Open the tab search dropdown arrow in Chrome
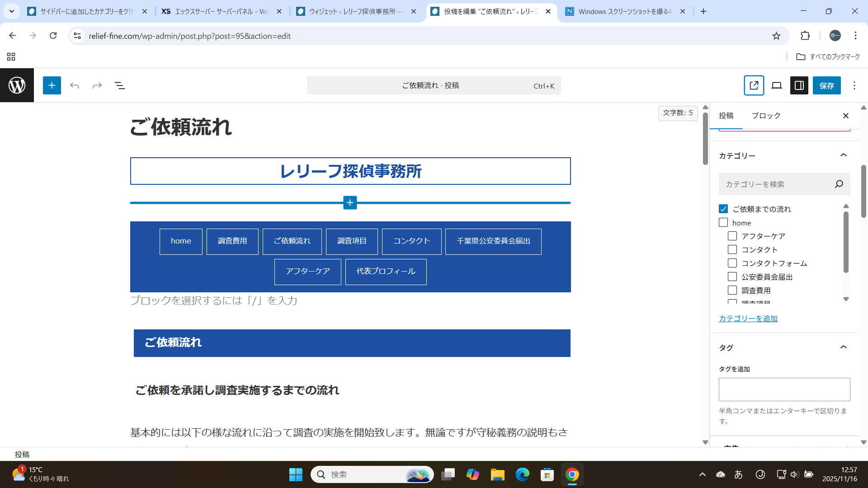The image size is (868, 488). (x=11, y=11)
